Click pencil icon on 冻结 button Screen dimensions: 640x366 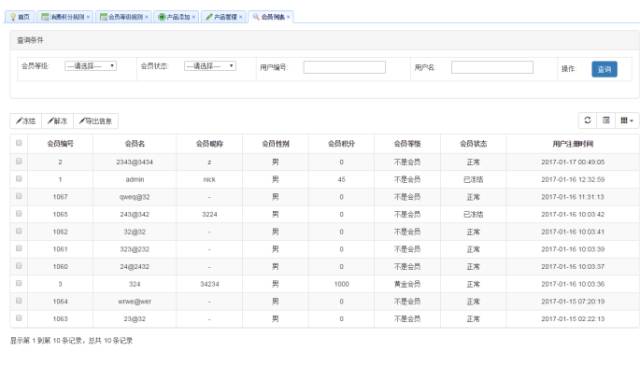pyautogui.click(x=19, y=121)
